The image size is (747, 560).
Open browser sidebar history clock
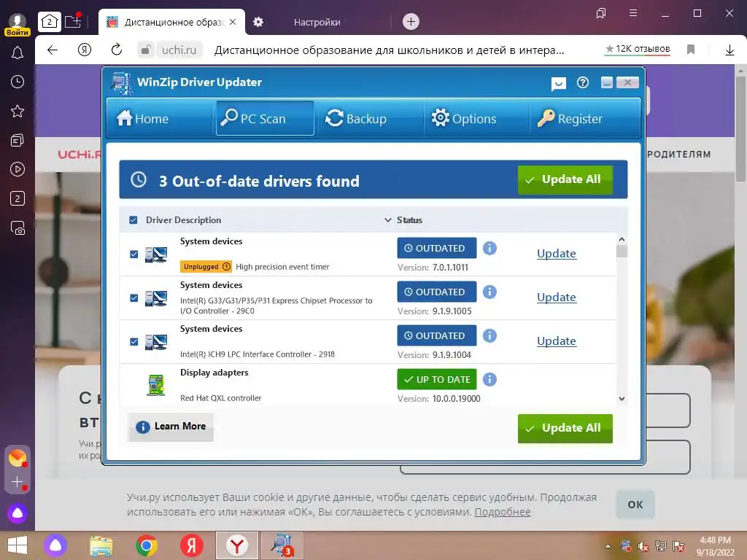tap(18, 82)
